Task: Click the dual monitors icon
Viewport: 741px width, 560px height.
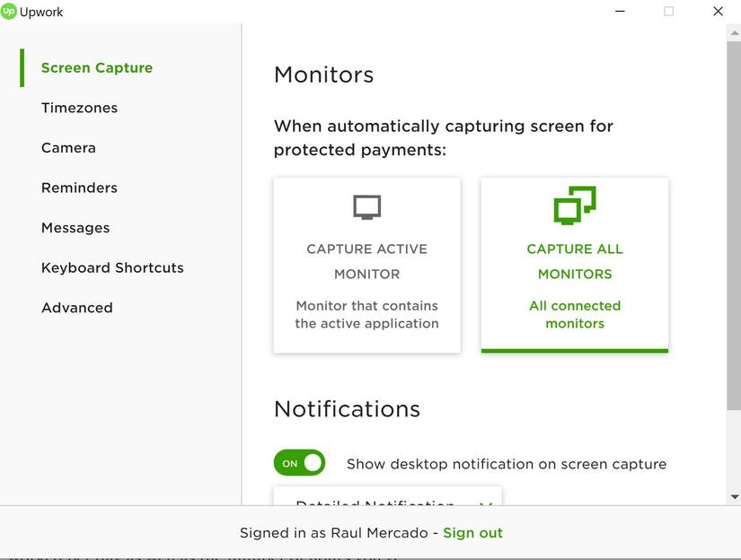Action: (x=575, y=206)
